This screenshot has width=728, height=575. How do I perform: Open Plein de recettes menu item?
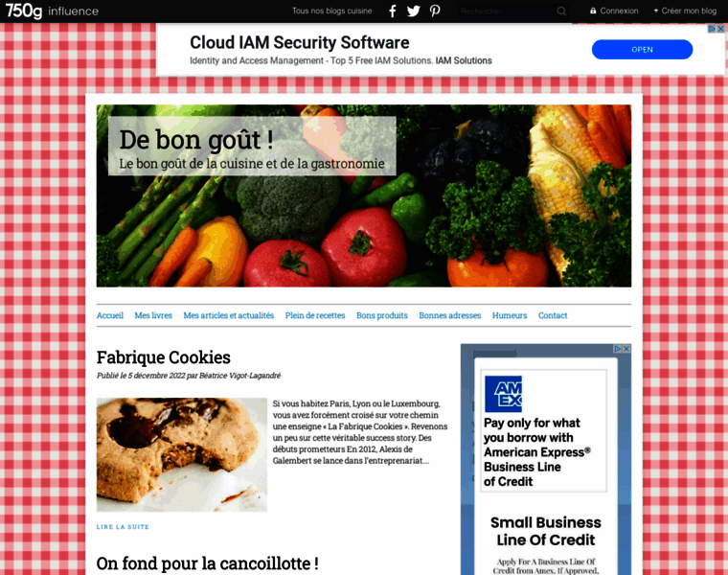(315, 315)
